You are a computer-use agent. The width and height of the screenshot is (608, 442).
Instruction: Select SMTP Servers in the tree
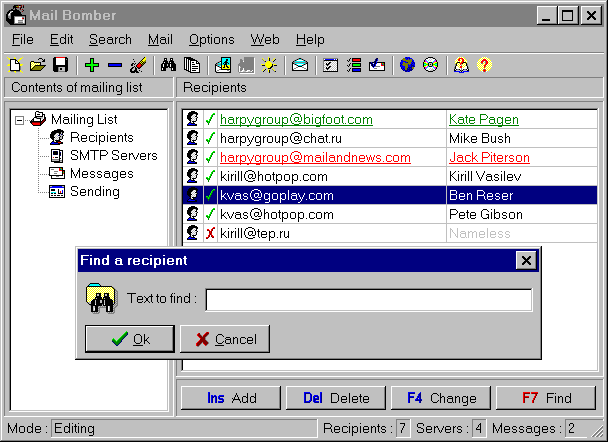[x=113, y=156]
